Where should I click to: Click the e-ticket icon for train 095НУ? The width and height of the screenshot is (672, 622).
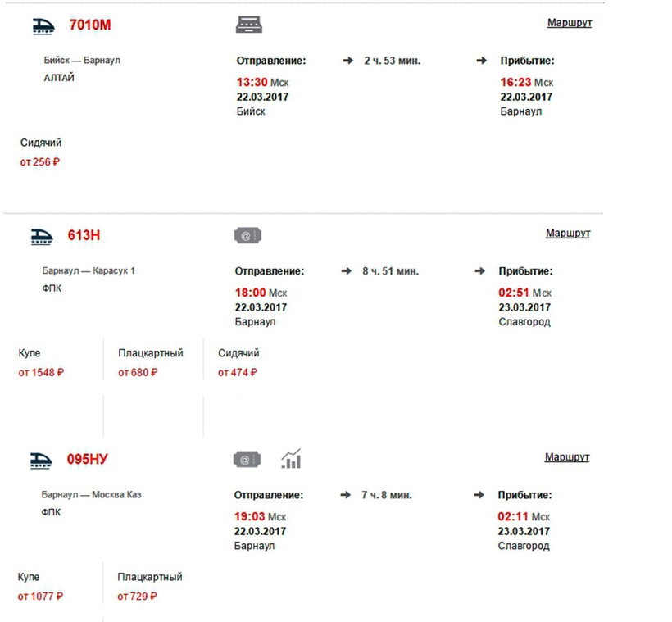tap(247, 460)
